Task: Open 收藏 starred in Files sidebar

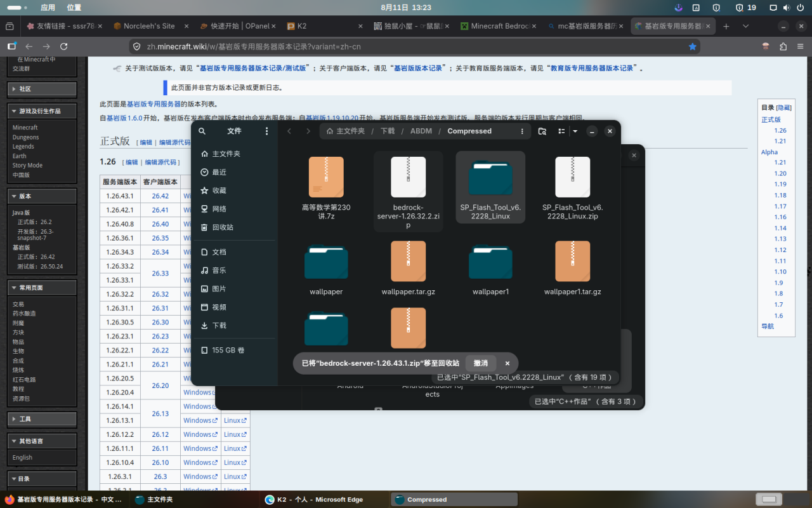Action: [235, 190]
